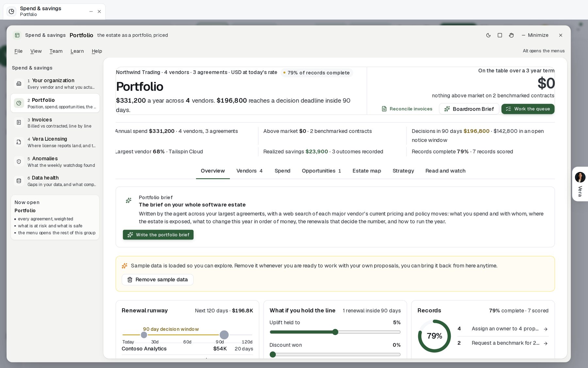Click the Annual spend $331,200 stat

click(x=177, y=131)
